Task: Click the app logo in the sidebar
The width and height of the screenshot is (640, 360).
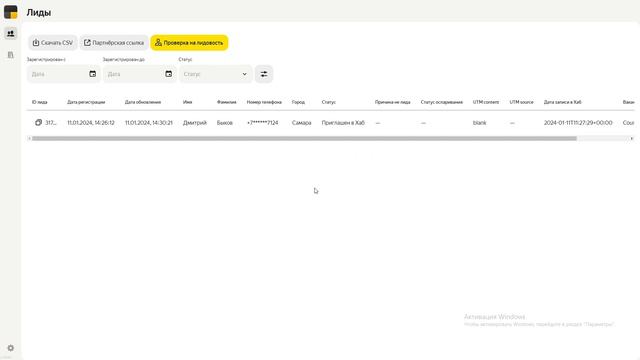Action: [11, 12]
